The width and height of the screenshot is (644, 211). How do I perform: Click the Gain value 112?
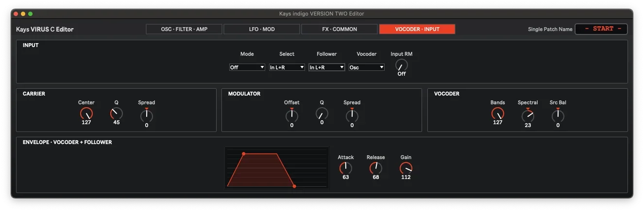[x=406, y=178]
